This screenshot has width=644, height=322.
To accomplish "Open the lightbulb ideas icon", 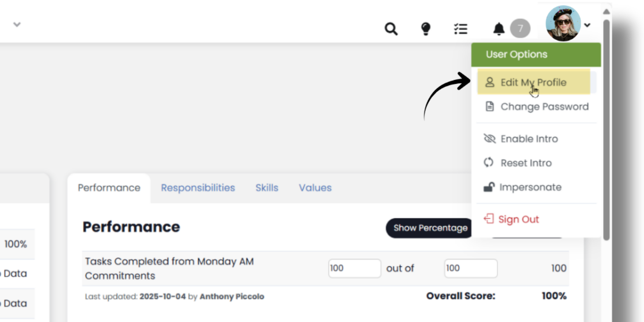I will 426,29.
